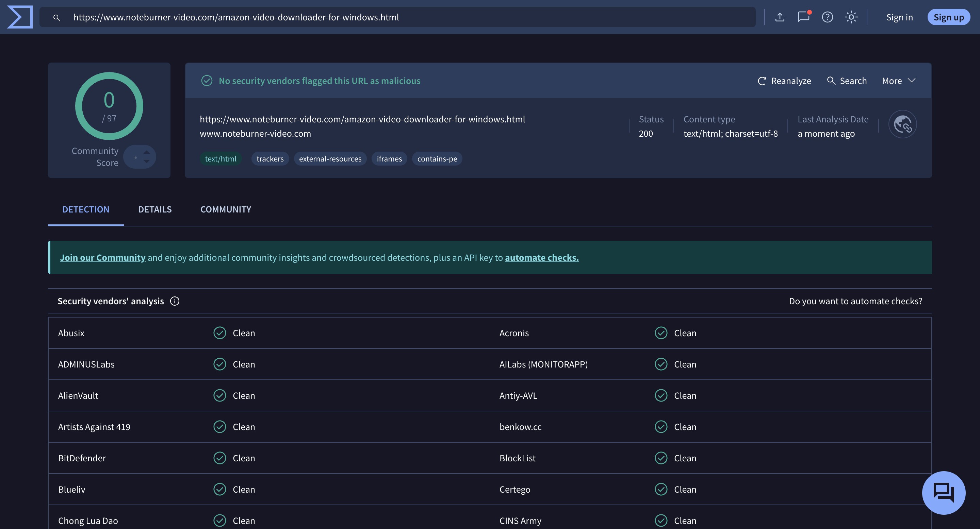Viewport: 980px width, 529px height.
Task: Click the www.noteburner-video.com domain text
Action: (x=255, y=133)
